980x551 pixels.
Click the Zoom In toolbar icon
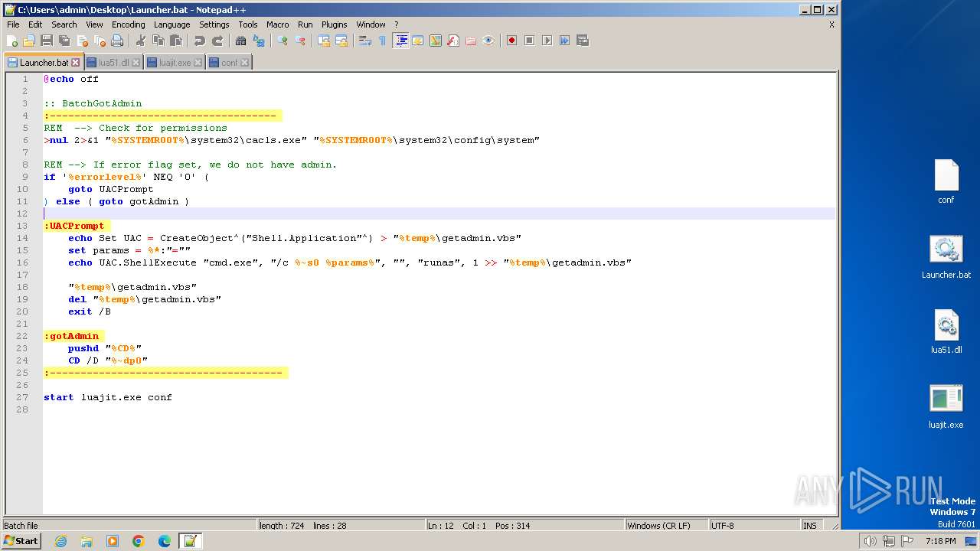(x=283, y=41)
